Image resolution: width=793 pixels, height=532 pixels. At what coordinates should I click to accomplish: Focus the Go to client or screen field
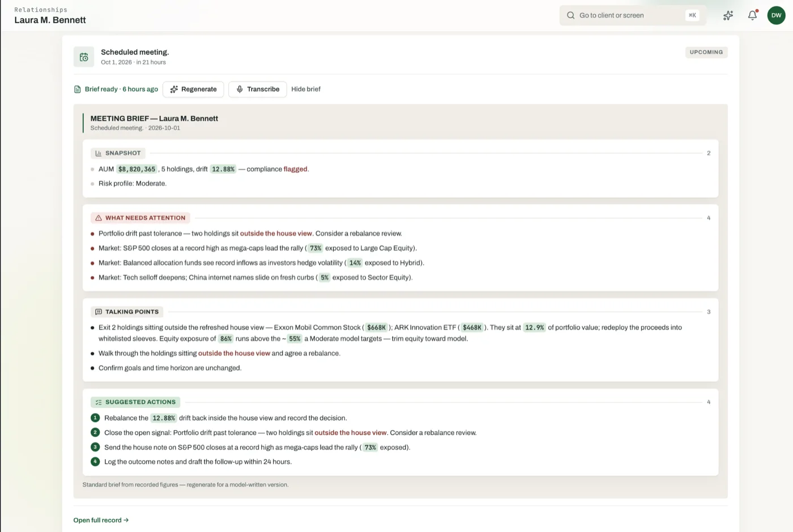pos(633,15)
